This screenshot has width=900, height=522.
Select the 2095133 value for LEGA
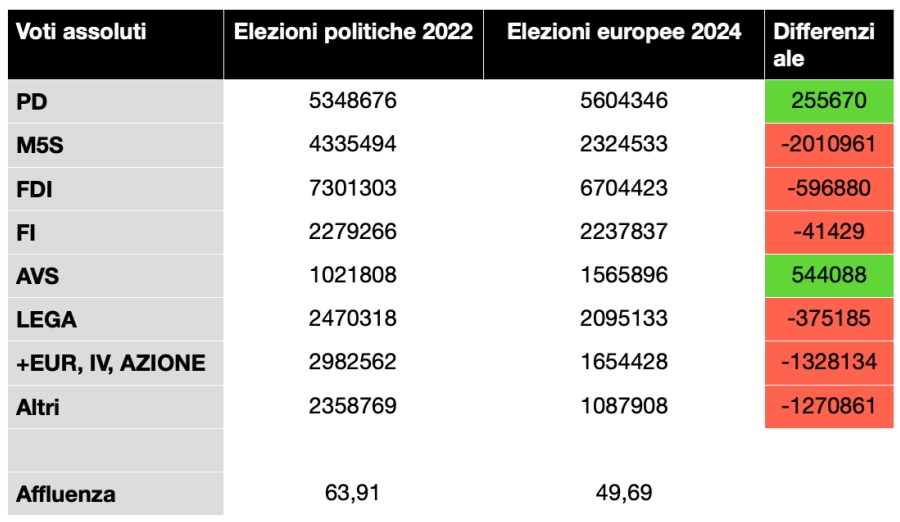coord(624,320)
